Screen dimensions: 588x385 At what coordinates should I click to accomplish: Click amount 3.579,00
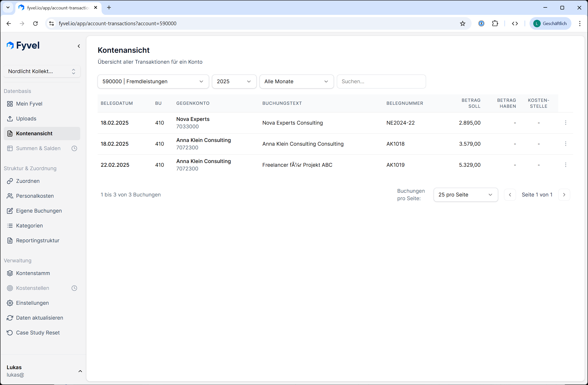tap(470, 144)
